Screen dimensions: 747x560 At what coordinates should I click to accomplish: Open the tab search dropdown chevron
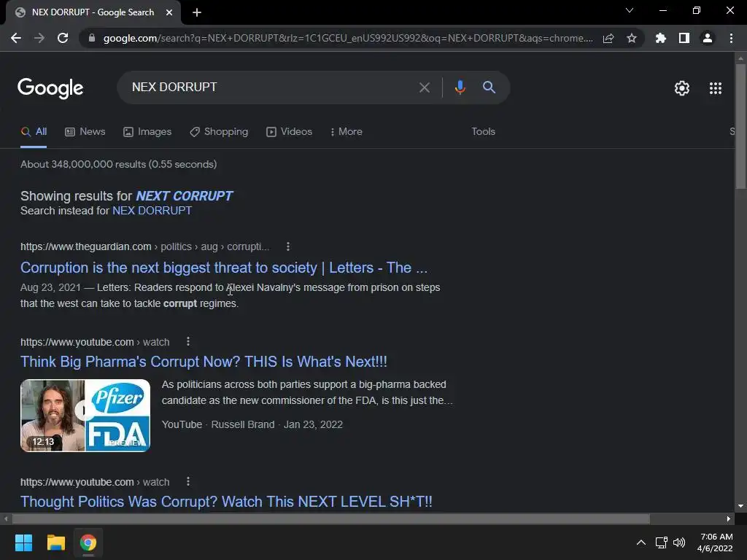click(630, 10)
